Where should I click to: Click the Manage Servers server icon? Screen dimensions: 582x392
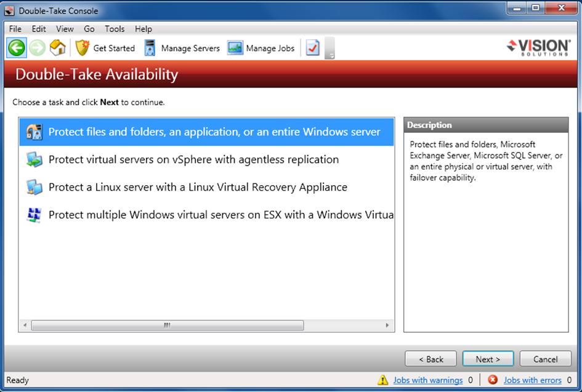[x=150, y=48]
